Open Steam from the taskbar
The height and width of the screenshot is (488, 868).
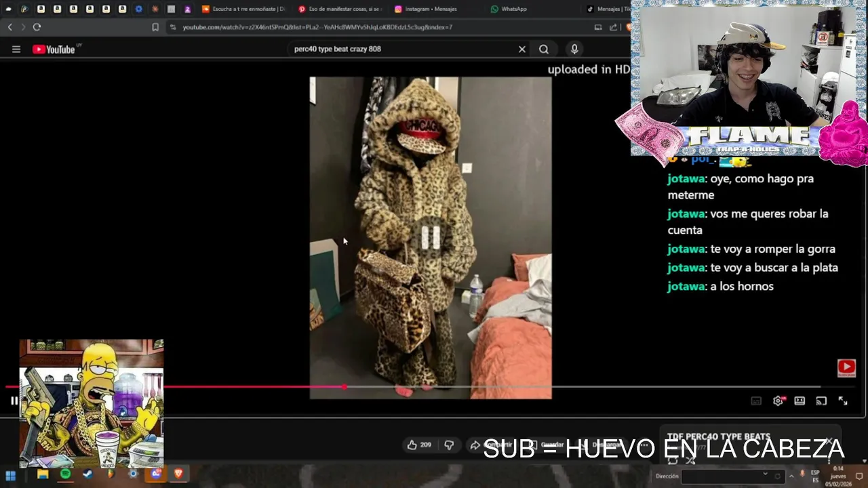pyautogui.click(x=87, y=474)
